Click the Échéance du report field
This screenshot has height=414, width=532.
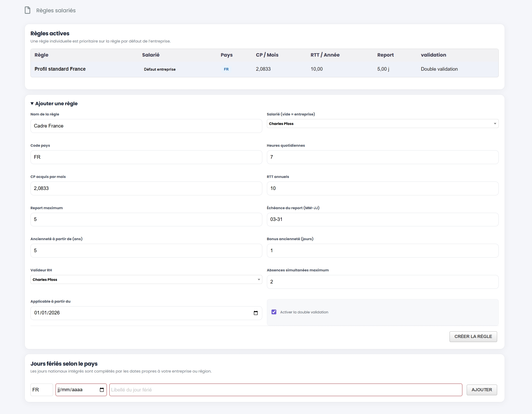pos(382,219)
